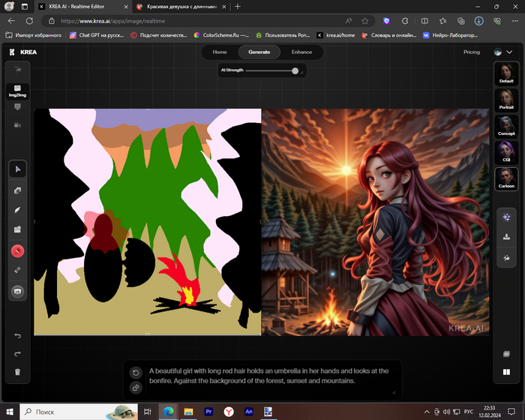Switch to the img2img input mode
This screenshot has width=525, height=420.
pos(17,91)
